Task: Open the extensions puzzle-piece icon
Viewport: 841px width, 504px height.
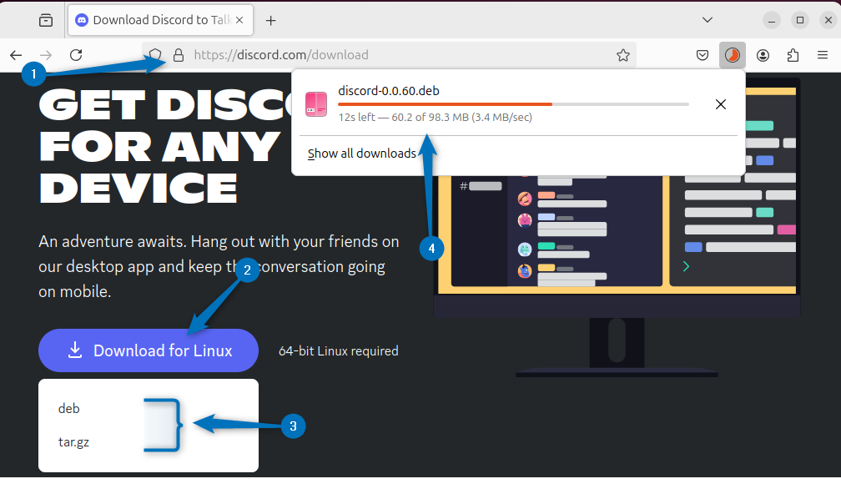Action: click(x=793, y=55)
